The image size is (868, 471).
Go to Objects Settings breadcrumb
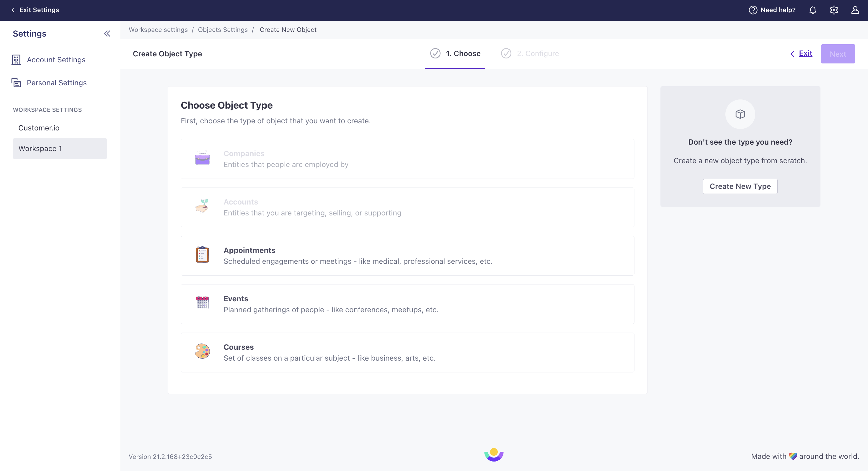coord(223,30)
